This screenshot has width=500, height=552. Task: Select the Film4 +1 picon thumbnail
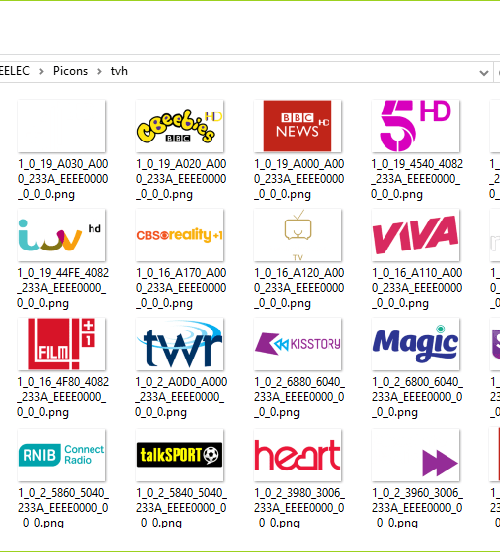tap(62, 344)
